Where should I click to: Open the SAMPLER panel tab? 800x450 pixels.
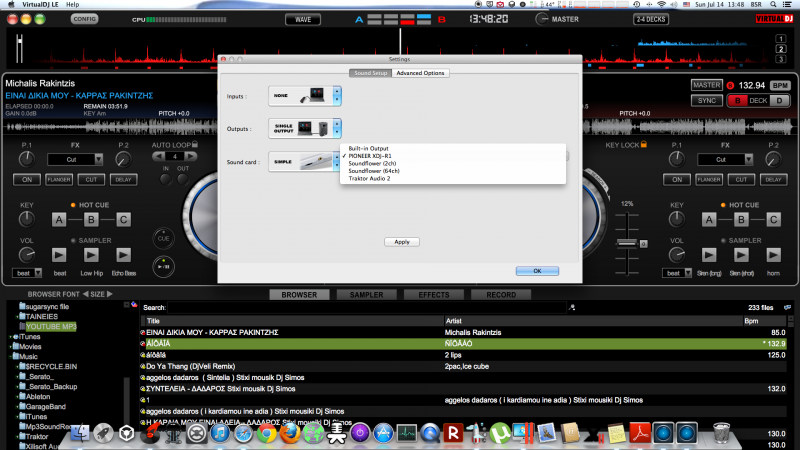click(366, 295)
